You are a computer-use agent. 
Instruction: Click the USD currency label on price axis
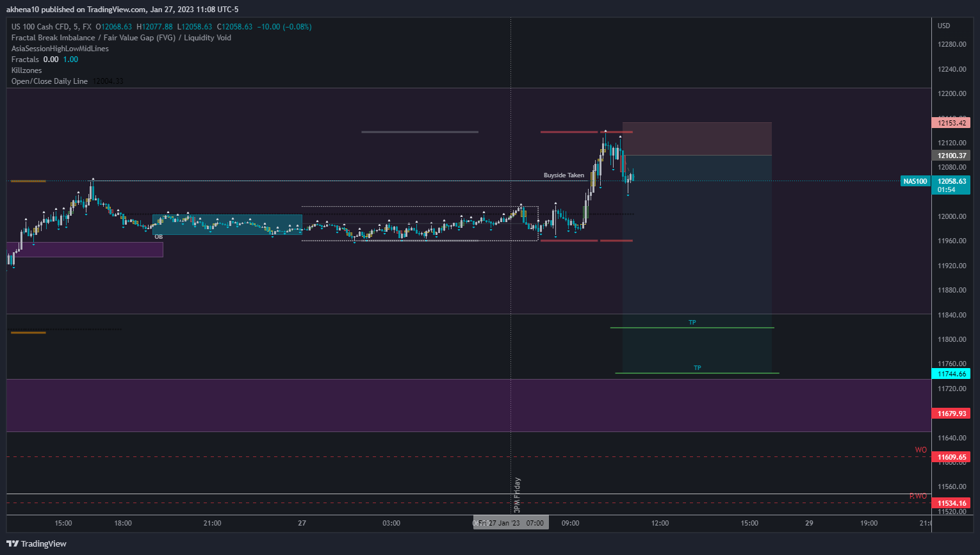pos(943,26)
